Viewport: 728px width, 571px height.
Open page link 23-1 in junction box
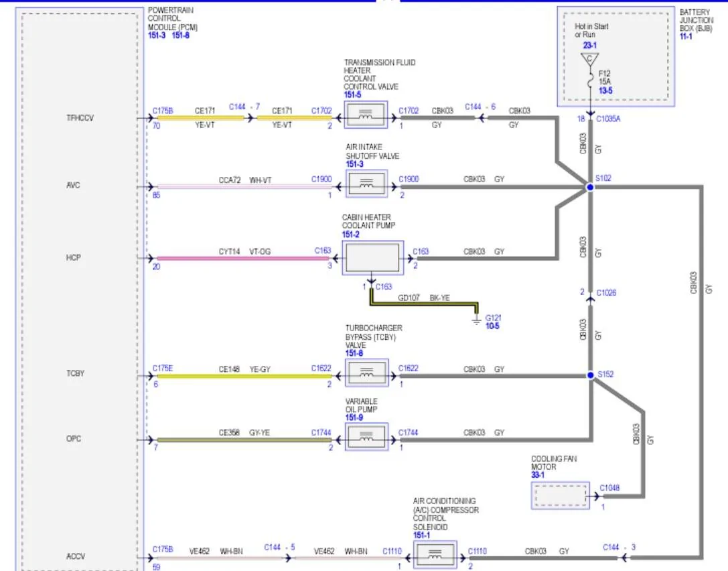click(589, 45)
